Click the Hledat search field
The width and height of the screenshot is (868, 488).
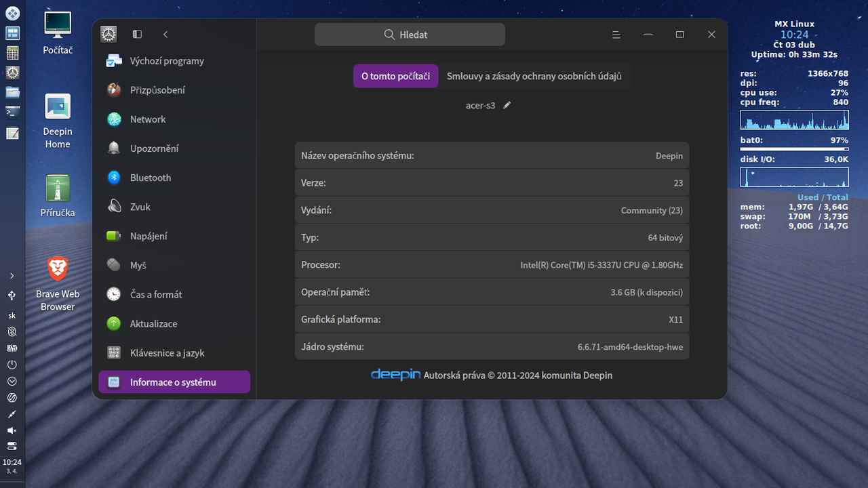pos(410,35)
